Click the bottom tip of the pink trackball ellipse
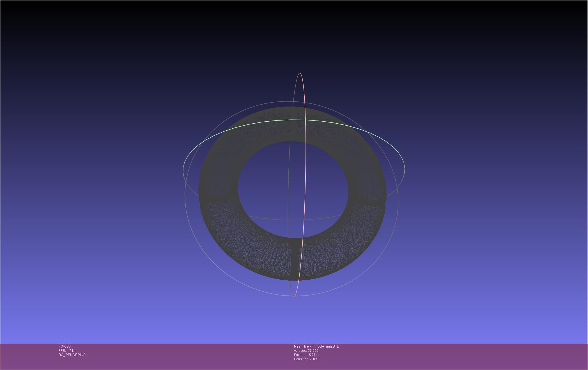Screen dimensions: 588x370 [294, 296]
